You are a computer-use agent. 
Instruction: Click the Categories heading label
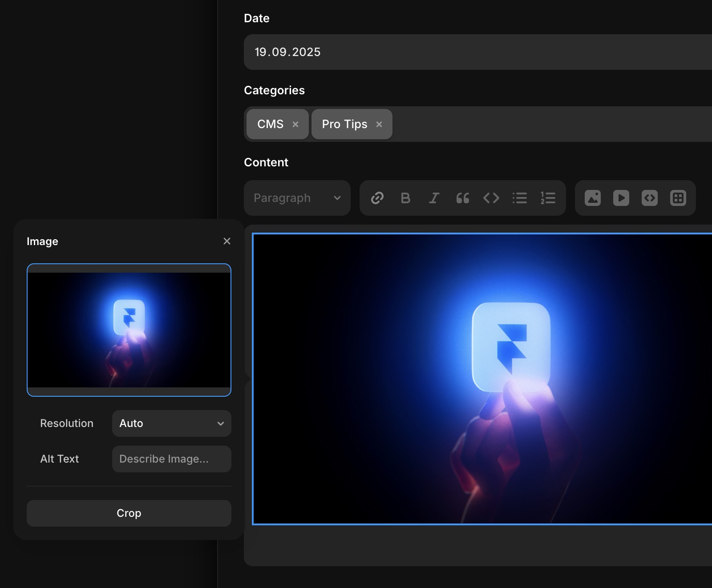[275, 90]
